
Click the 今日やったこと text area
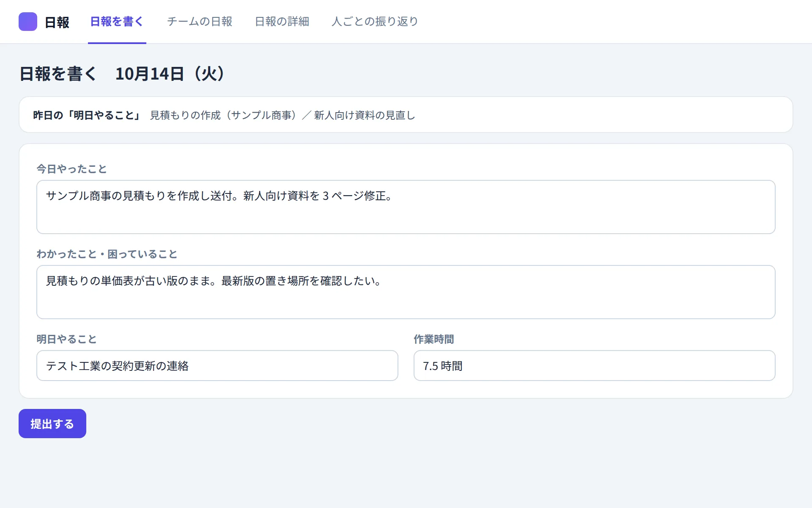406,207
